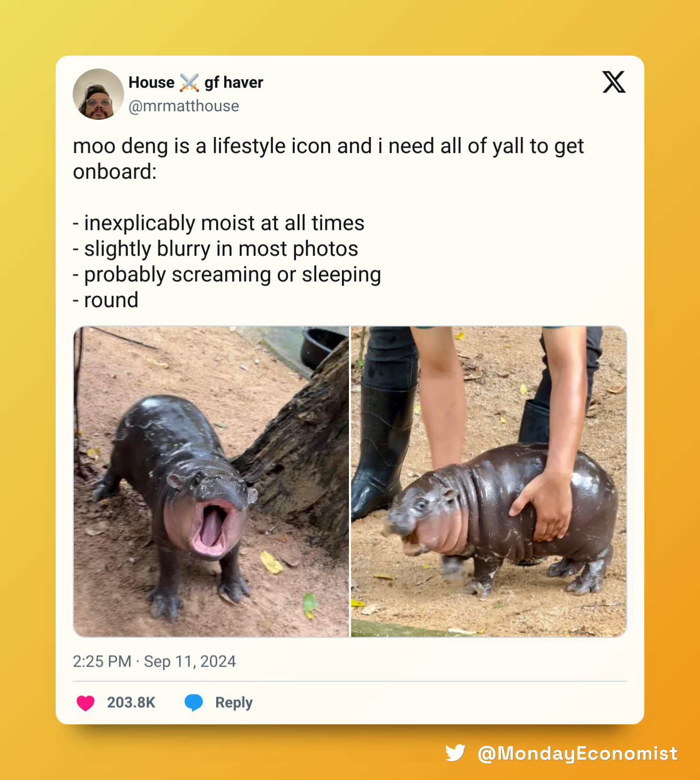This screenshot has width=700, height=780.
Task: Click the "- round" bullet line
Action: [105, 300]
